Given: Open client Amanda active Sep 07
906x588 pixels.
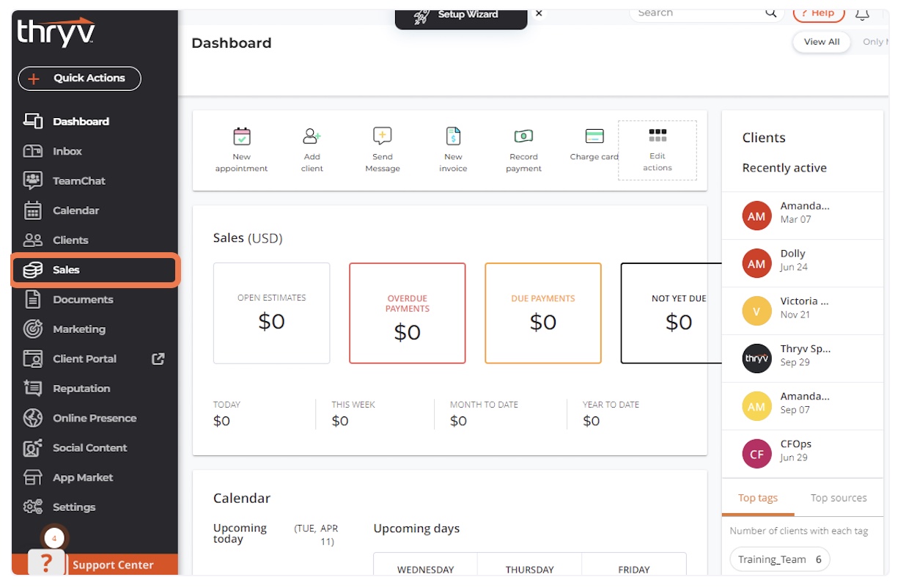Looking at the screenshot, I should [803, 406].
